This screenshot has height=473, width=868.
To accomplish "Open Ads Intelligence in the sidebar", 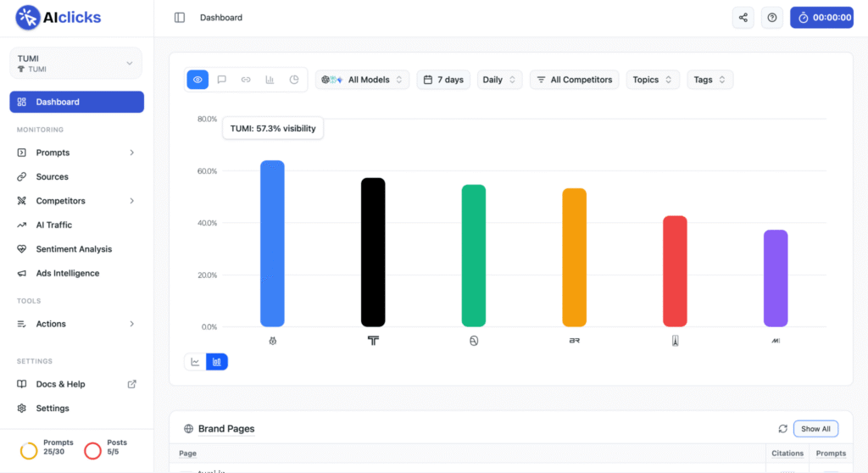I will [x=68, y=273].
